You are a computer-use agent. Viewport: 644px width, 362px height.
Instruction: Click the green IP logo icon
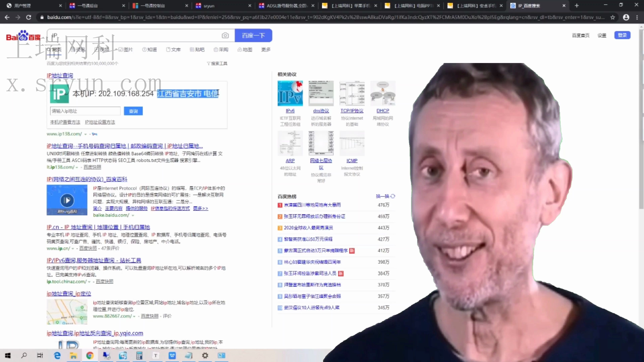59,94
